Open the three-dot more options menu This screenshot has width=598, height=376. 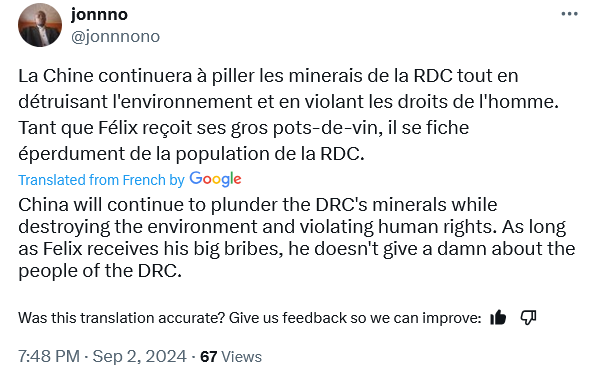569,14
